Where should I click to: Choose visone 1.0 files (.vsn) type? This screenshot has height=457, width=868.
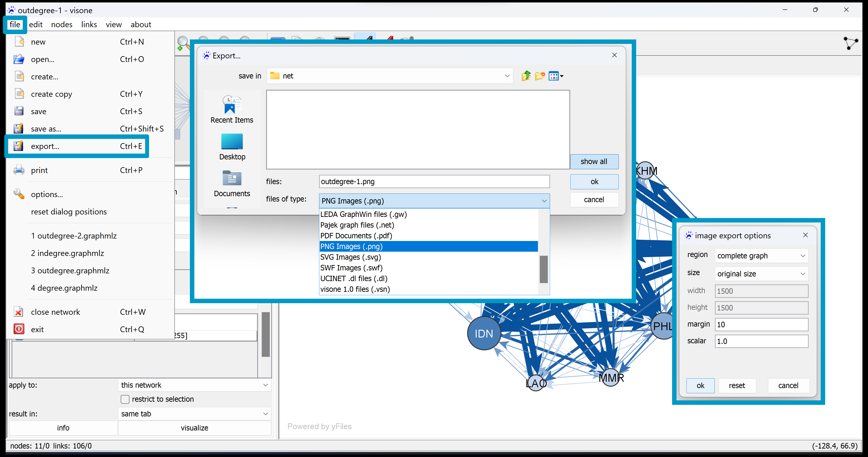point(429,289)
